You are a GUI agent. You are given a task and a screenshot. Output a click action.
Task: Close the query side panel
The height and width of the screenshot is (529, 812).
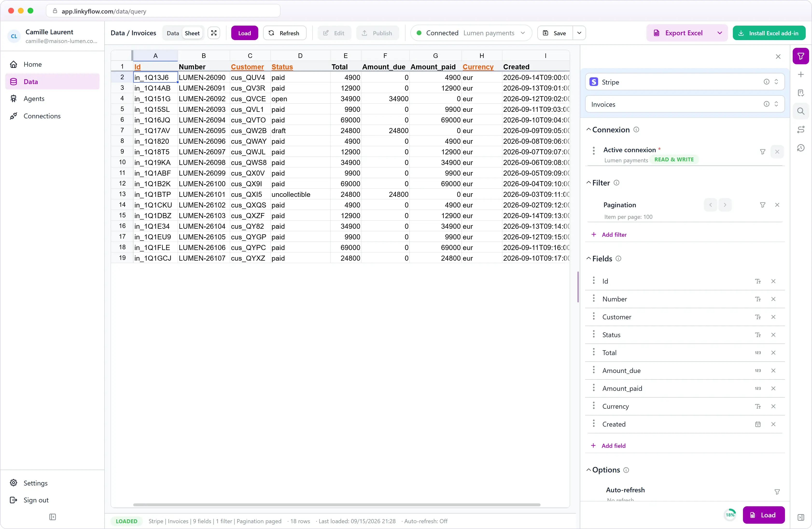point(778,57)
